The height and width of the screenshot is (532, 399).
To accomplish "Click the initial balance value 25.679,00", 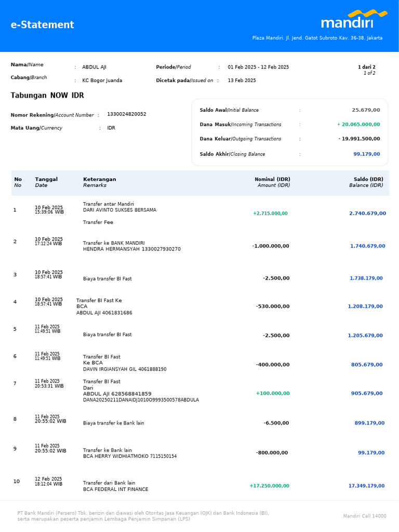I will [366, 110].
